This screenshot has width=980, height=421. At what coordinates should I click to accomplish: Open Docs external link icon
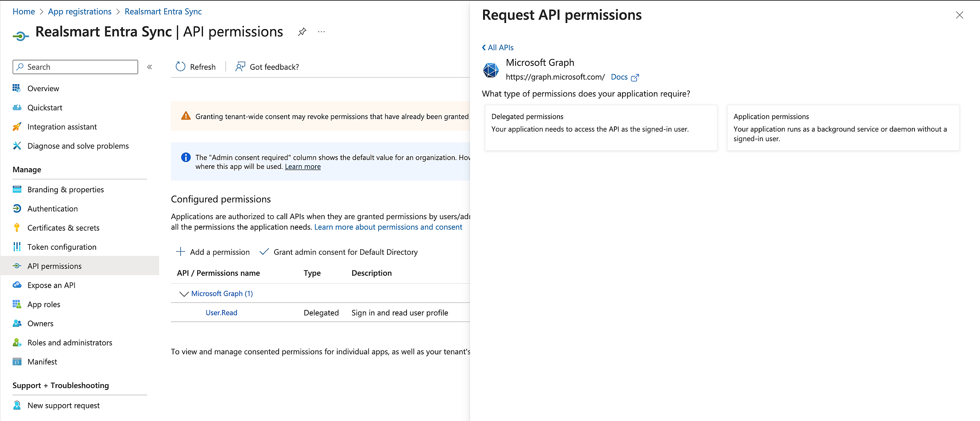pos(635,77)
